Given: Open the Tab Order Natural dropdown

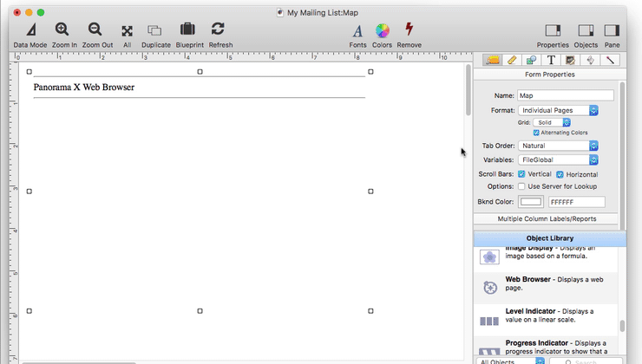Looking at the screenshot, I should coord(558,146).
